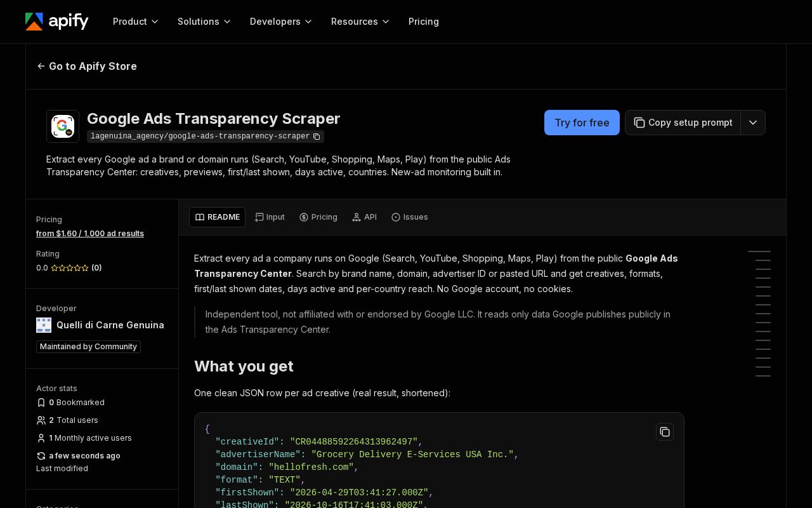This screenshot has height=508, width=812.
Task: Click the What you get heading
Action: click(x=244, y=366)
